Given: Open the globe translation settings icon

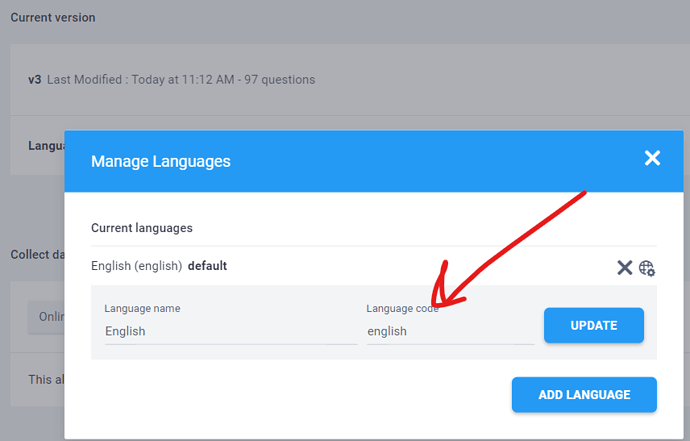Looking at the screenshot, I should 647,268.
